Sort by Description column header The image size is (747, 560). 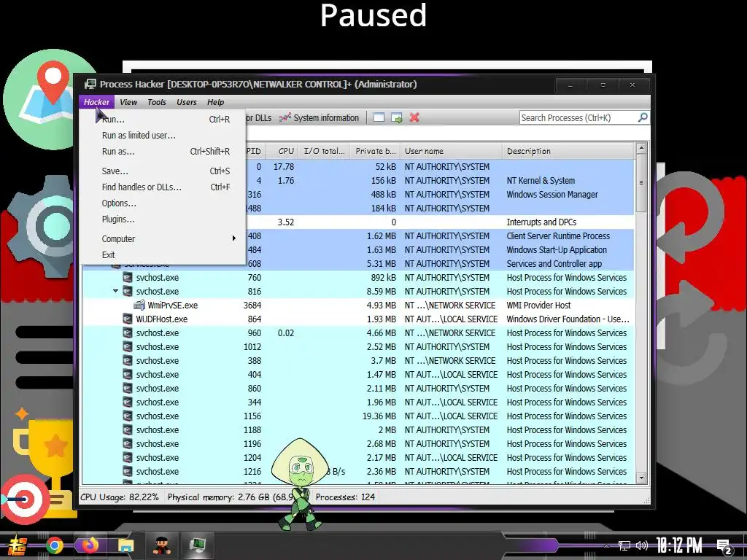tap(568, 151)
